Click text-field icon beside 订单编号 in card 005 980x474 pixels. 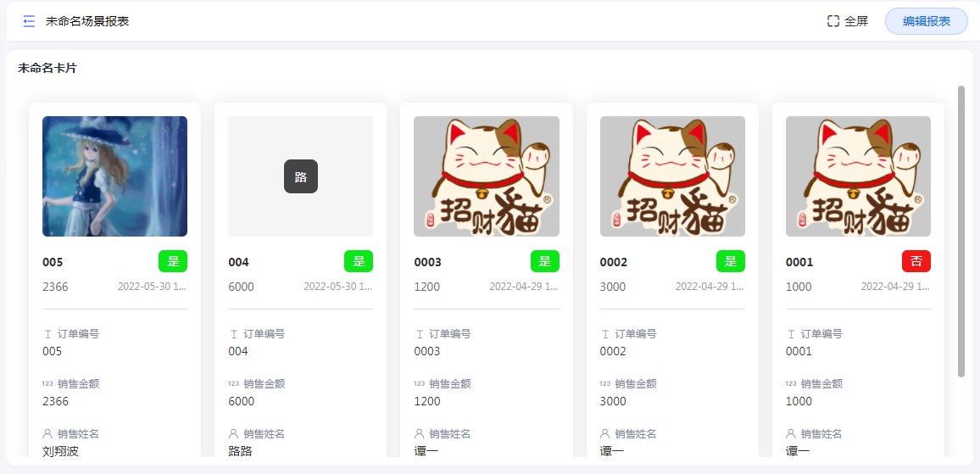coord(48,335)
